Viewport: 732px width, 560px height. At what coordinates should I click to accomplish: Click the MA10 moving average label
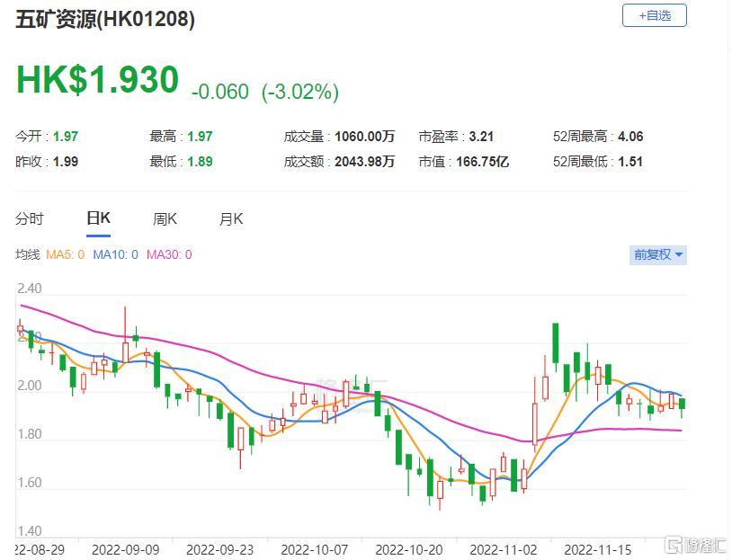115,254
